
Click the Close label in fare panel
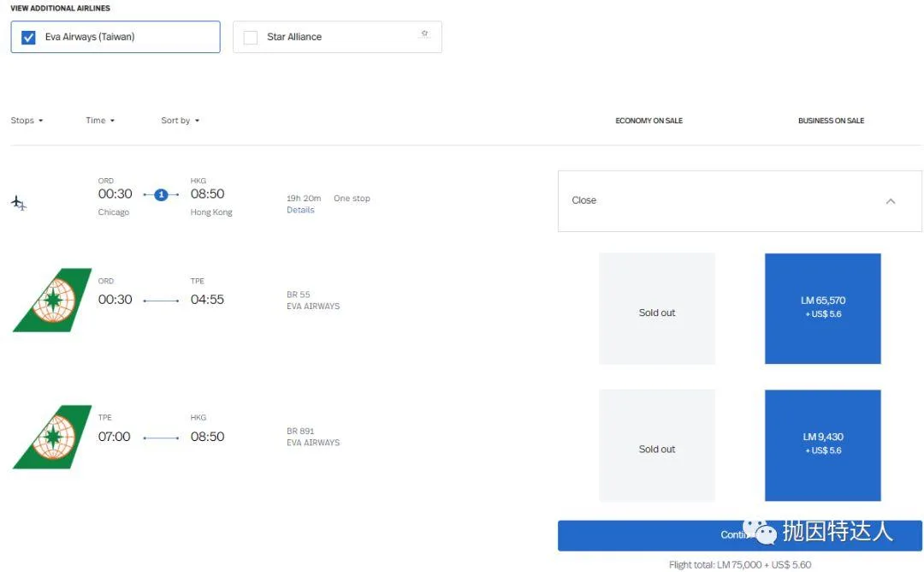pyautogui.click(x=584, y=200)
